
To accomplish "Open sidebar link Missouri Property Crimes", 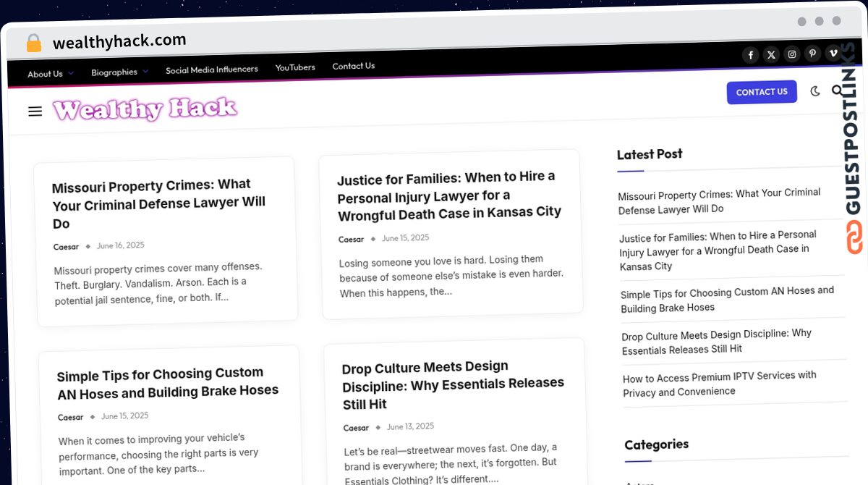I will [x=719, y=201].
